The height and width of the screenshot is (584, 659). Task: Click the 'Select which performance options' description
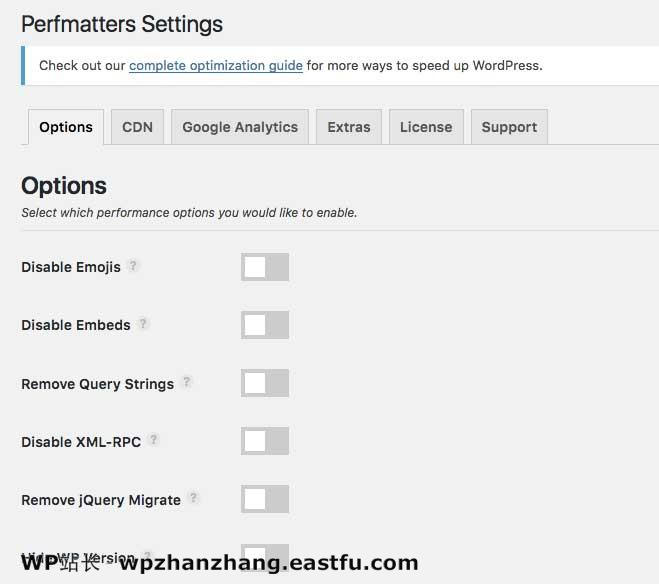[189, 213]
